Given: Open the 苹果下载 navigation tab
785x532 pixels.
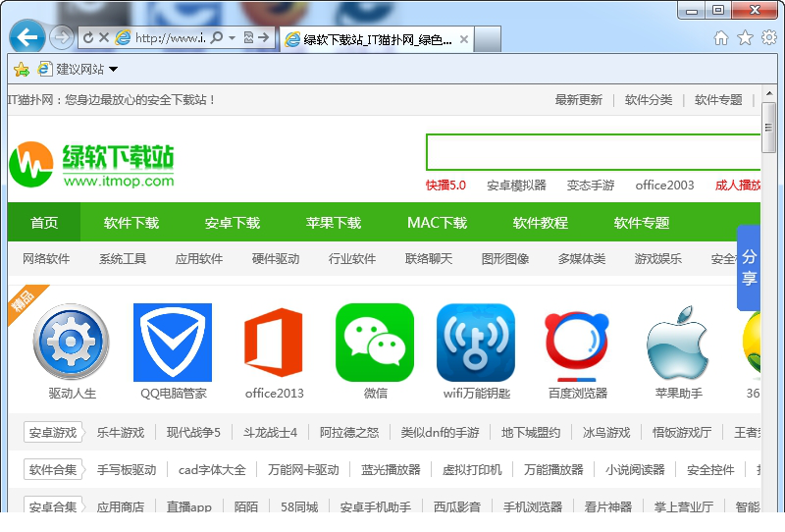Looking at the screenshot, I should tap(334, 223).
